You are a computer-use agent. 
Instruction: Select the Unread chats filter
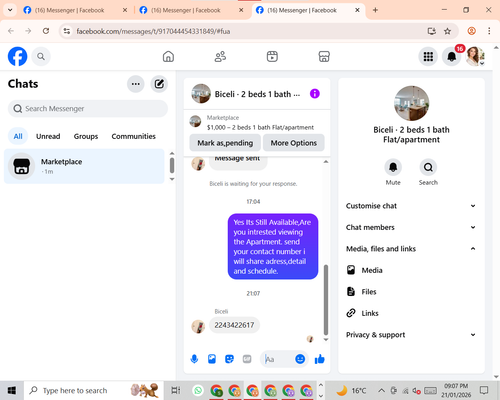coord(48,136)
